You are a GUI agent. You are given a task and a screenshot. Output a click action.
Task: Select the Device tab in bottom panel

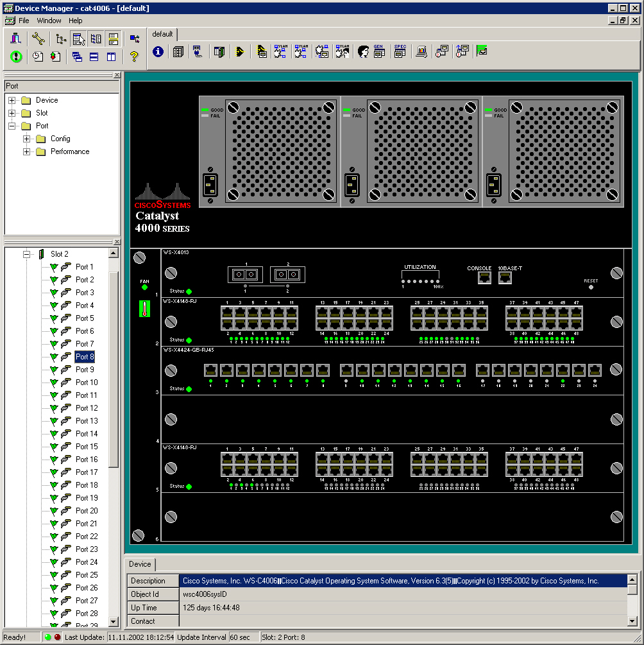pos(140,564)
